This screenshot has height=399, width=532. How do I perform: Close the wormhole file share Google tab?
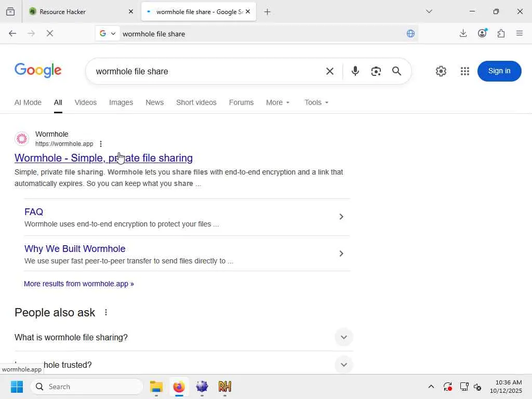[x=248, y=11]
